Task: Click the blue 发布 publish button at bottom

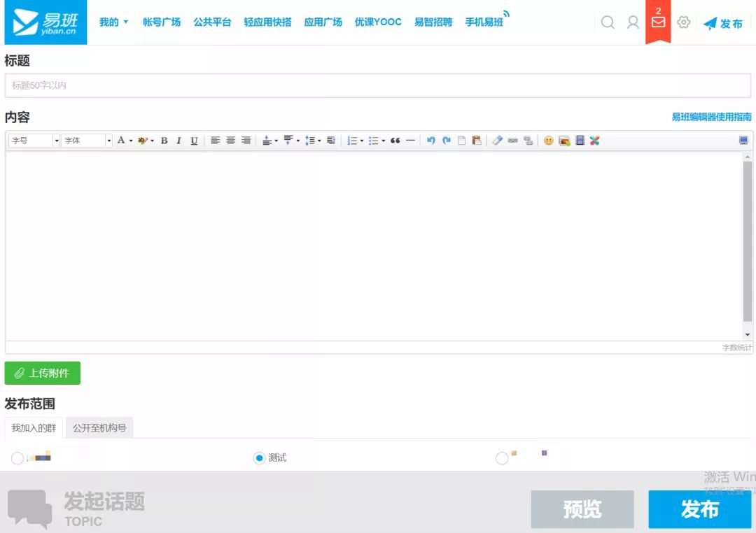Action: pyautogui.click(x=699, y=509)
